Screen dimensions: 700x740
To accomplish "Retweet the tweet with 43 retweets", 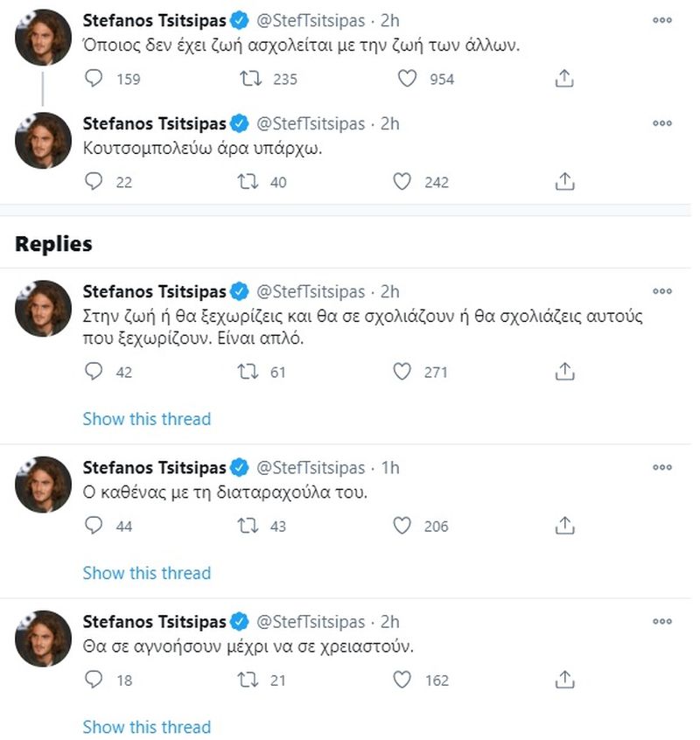I will (249, 526).
